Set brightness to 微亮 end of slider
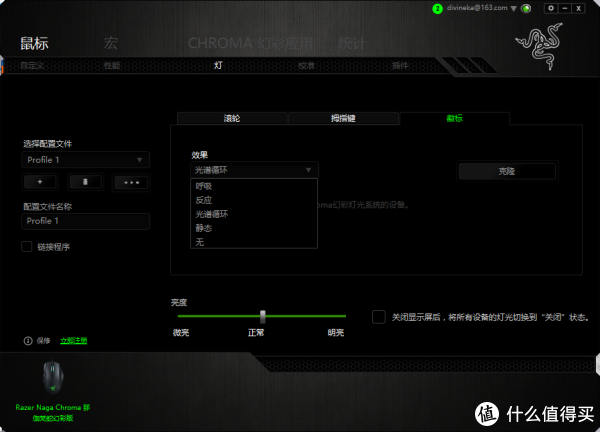 click(x=179, y=316)
